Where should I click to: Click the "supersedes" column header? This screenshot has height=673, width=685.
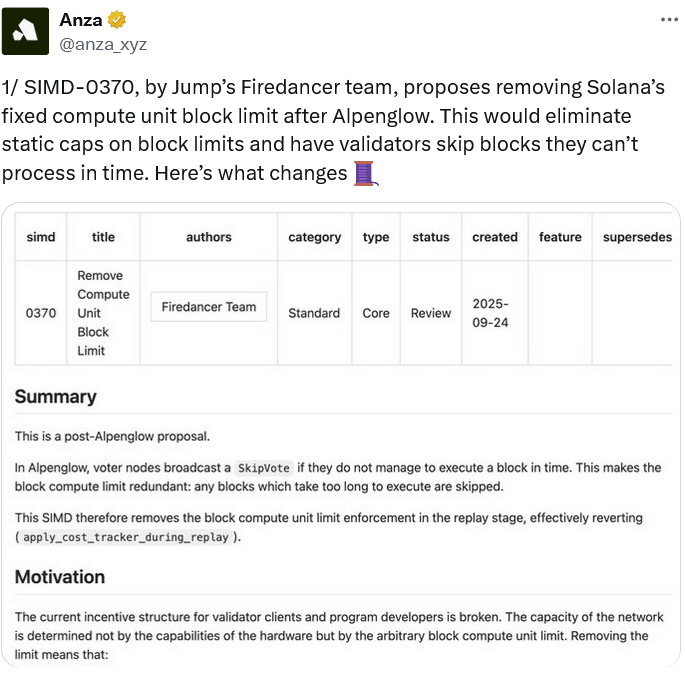637,237
